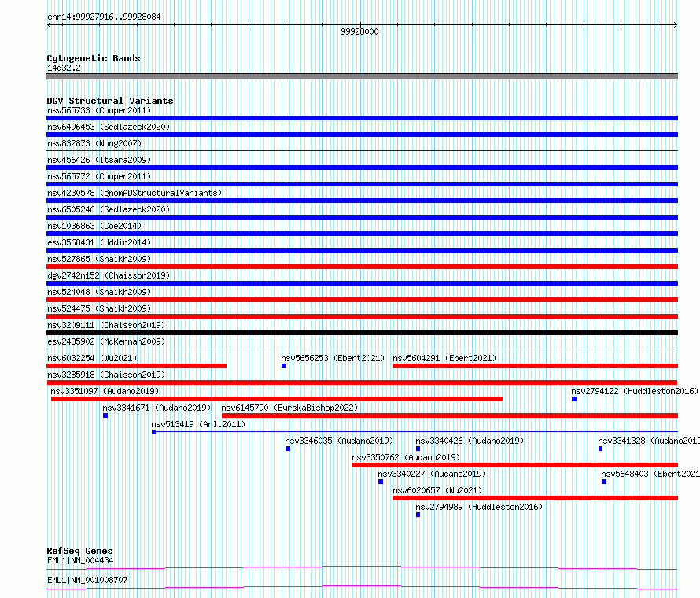Select the nsv3341671 (Audano2019) label
This screenshot has height=598, width=700.
(157, 408)
